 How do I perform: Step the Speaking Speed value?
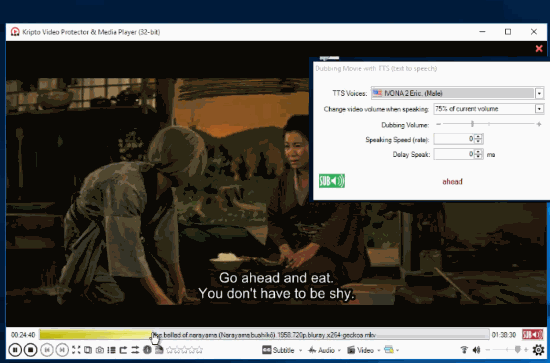[x=478, y=139]
